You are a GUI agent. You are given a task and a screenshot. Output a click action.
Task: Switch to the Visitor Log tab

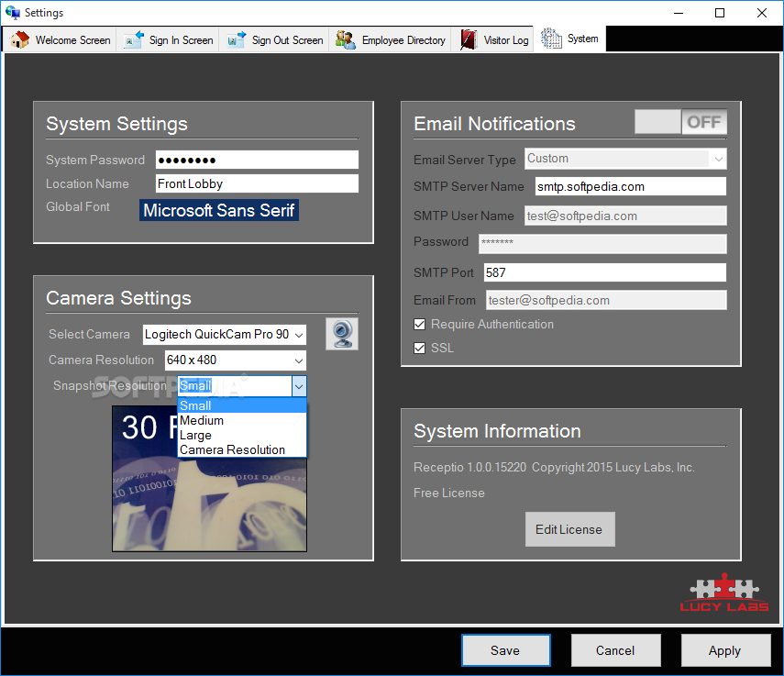pyautogui.click(x=493, y=39)
